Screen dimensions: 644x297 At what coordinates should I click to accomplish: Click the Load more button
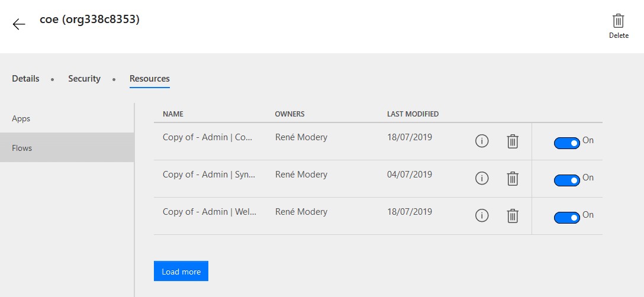click(181, 271)
